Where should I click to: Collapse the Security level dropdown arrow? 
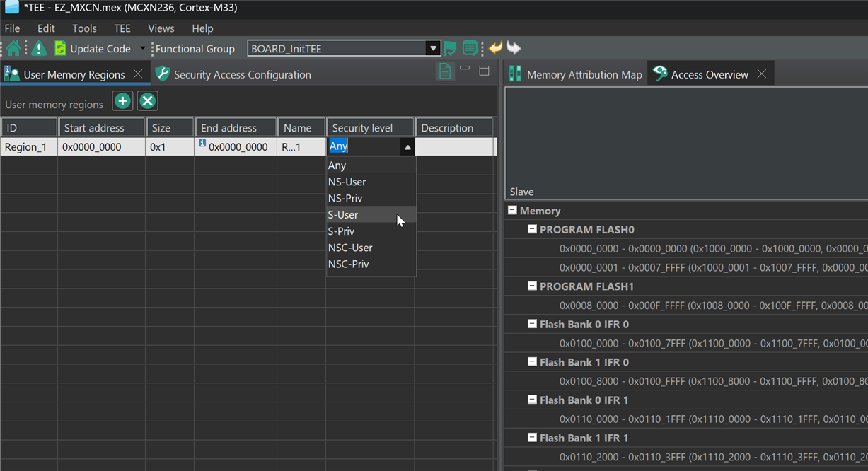[x=407, y=147]
